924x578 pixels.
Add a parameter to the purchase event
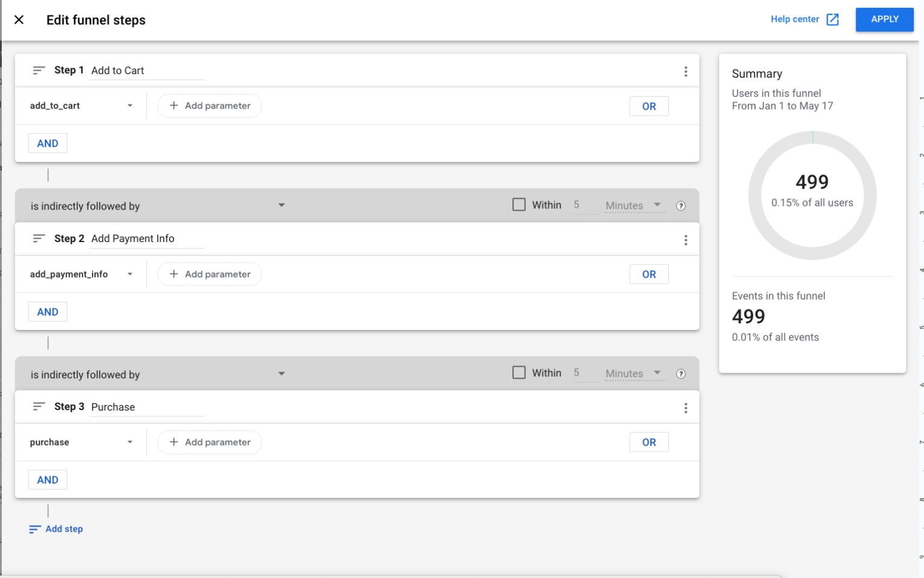[209, 442]
